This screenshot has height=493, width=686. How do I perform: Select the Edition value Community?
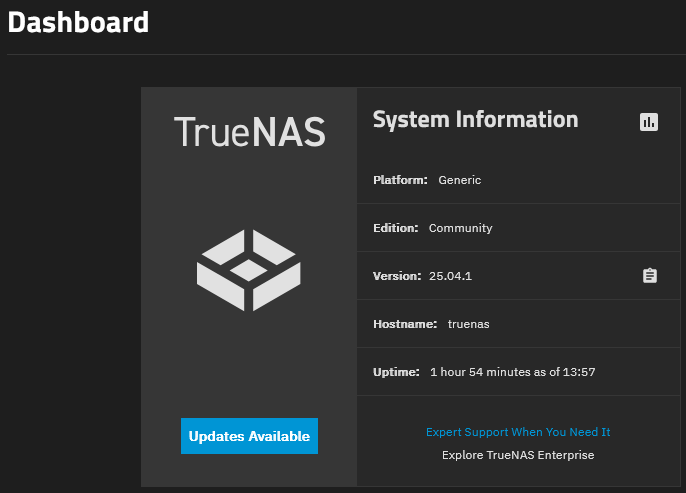click(x=460, y=228)
